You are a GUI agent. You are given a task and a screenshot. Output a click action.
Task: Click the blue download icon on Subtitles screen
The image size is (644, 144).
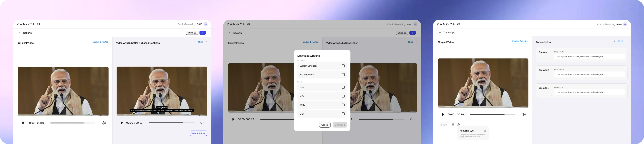point(203,33)
